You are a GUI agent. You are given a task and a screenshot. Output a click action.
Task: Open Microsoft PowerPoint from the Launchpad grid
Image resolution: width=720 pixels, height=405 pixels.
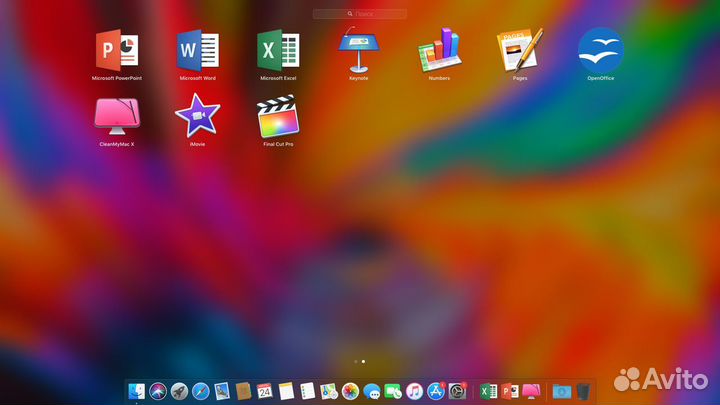(117, 51)
